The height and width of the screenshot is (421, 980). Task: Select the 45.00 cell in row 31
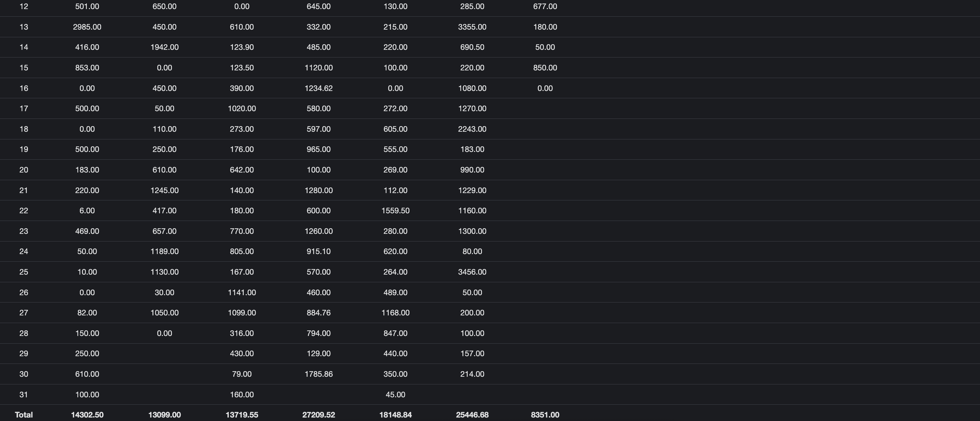point(395,395)
